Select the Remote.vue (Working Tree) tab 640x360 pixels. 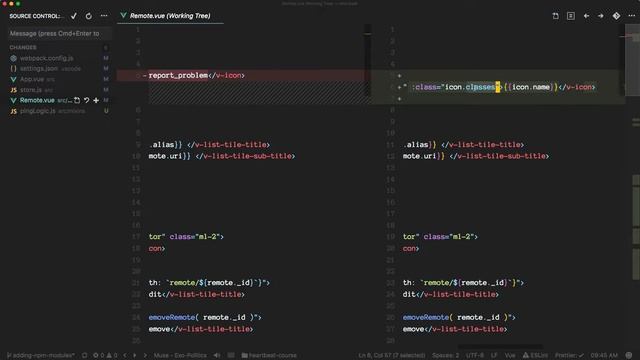click(x=170, y=16)
